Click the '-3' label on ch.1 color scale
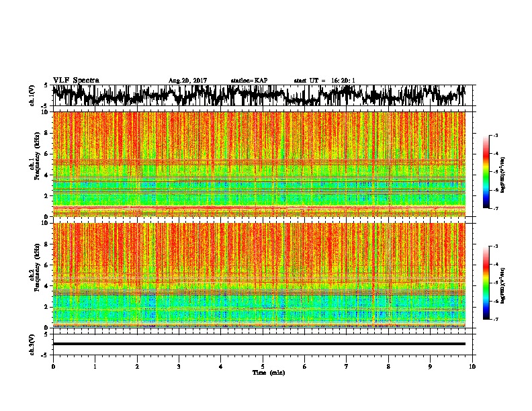Viewport: 532px width, 411px height. [495, 135]
